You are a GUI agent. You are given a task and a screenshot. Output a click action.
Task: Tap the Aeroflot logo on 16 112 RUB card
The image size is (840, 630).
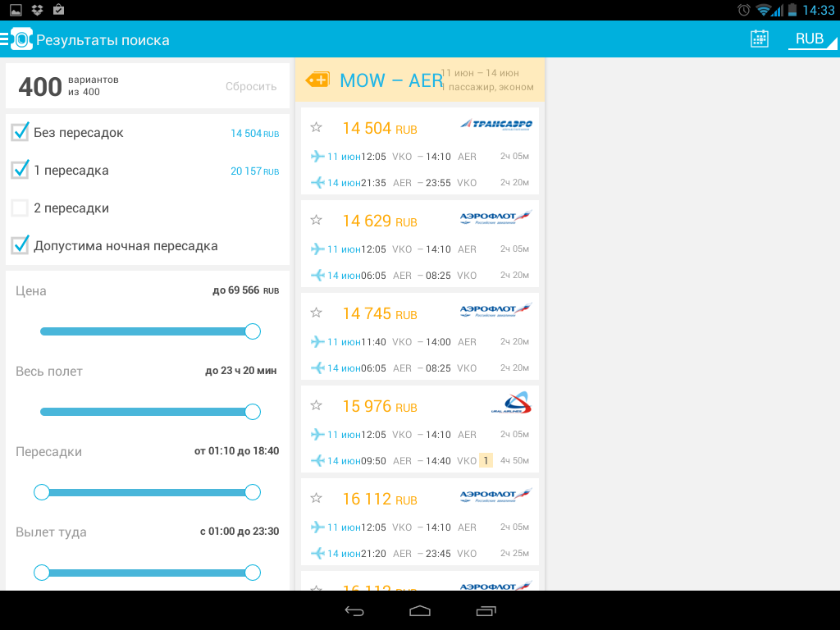[496, 495]
